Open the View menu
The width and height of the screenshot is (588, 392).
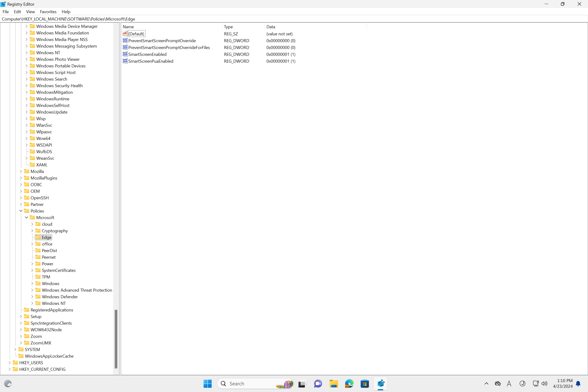[x=30, y=12]
